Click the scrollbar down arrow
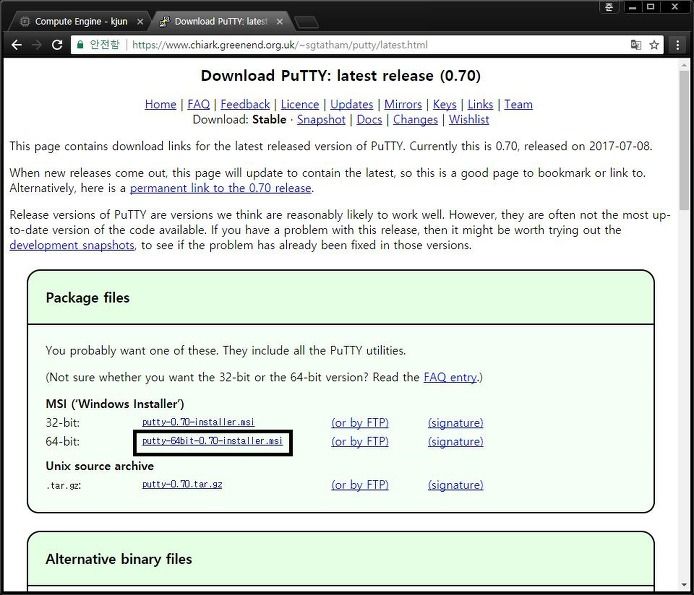 click(684, 586)
